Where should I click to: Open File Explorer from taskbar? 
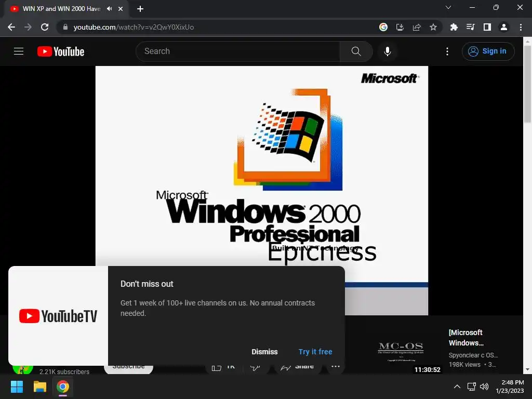[39, 387]
